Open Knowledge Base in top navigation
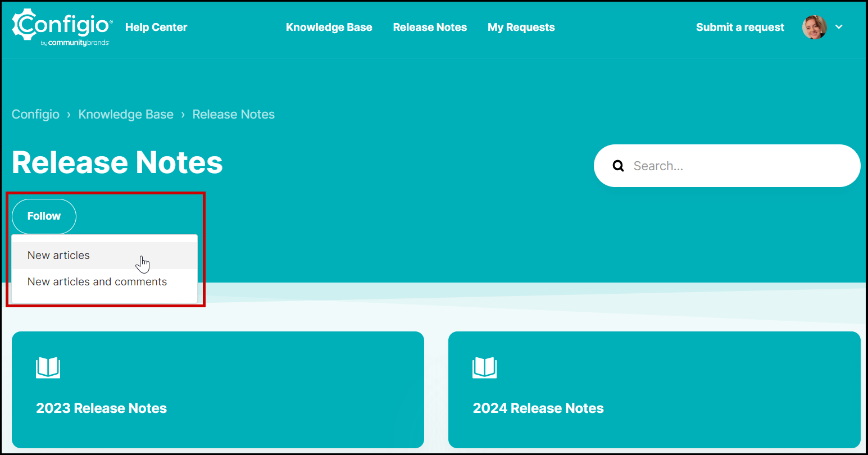 click(329, 27)
